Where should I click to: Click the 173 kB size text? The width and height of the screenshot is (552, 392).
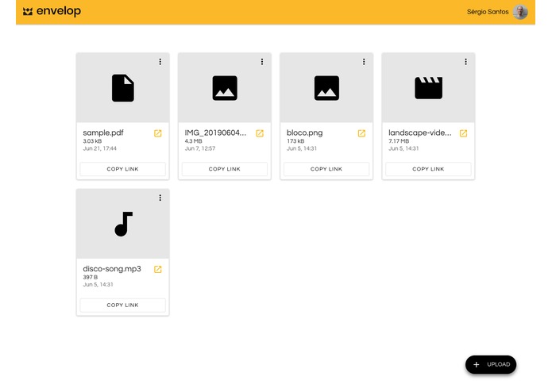295,141
